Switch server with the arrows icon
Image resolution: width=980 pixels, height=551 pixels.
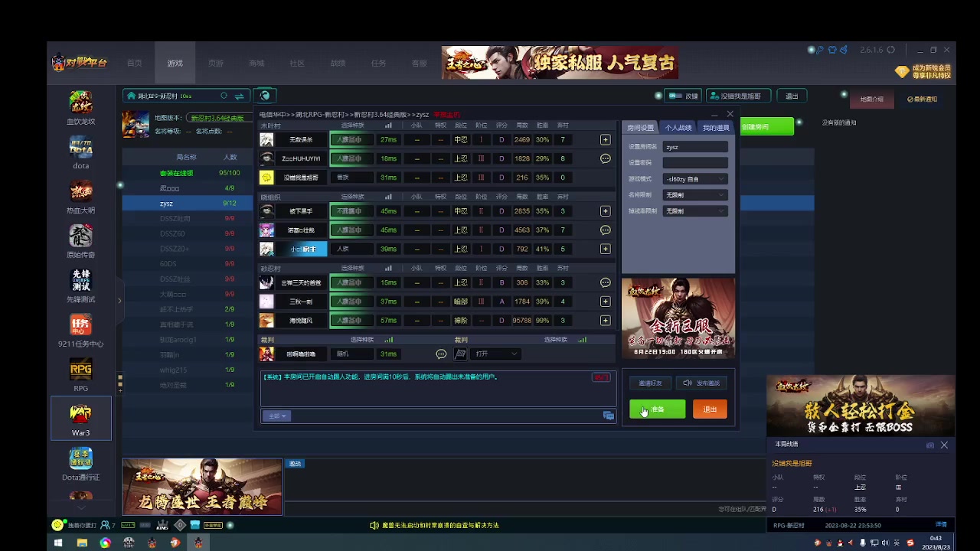[x=239, y=96]
